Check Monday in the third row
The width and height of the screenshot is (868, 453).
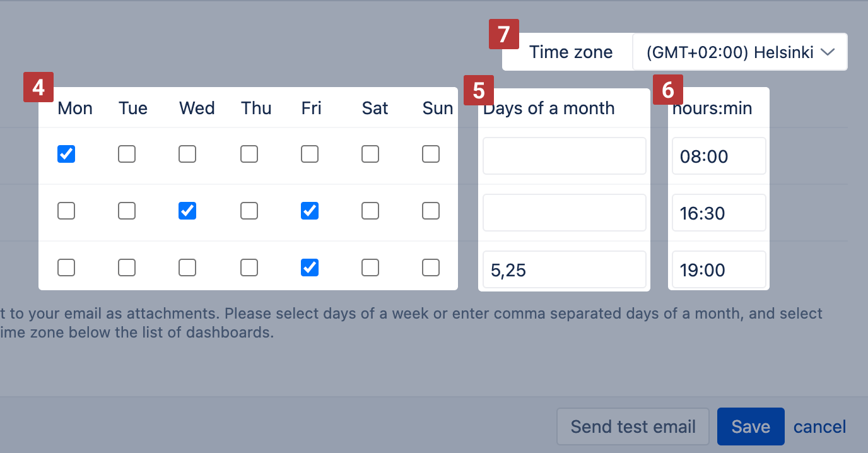coord(66,268)
